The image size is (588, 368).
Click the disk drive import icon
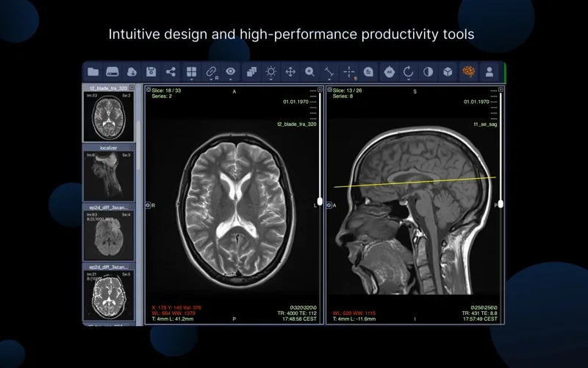point(112,71)
